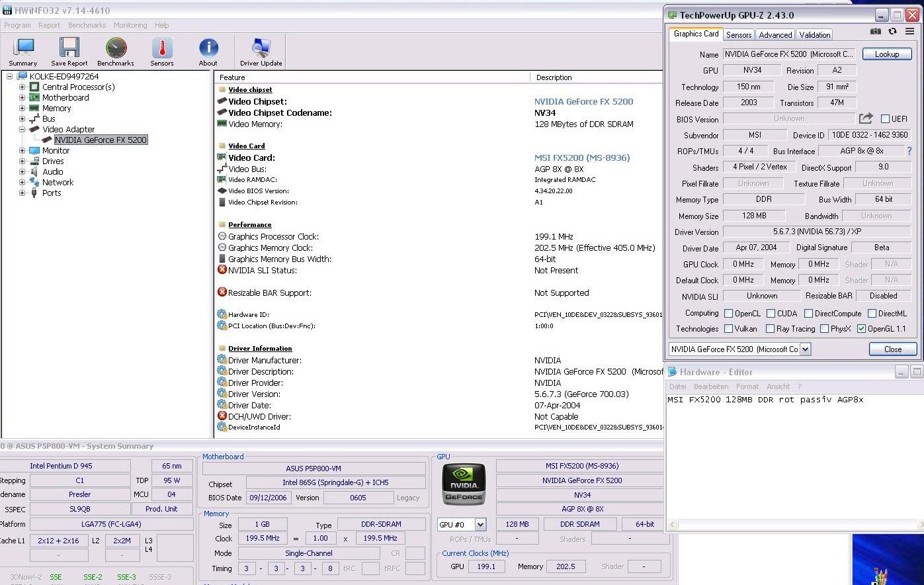
Task: Toggle the UEFI checkbox in GPU-Z
Action: (x=885, y=119)
